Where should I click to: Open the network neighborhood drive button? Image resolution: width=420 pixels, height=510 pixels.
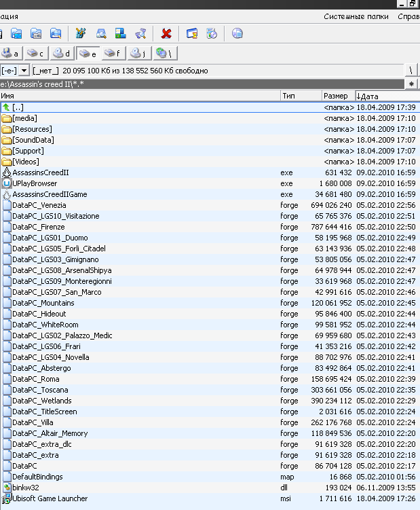165,54
